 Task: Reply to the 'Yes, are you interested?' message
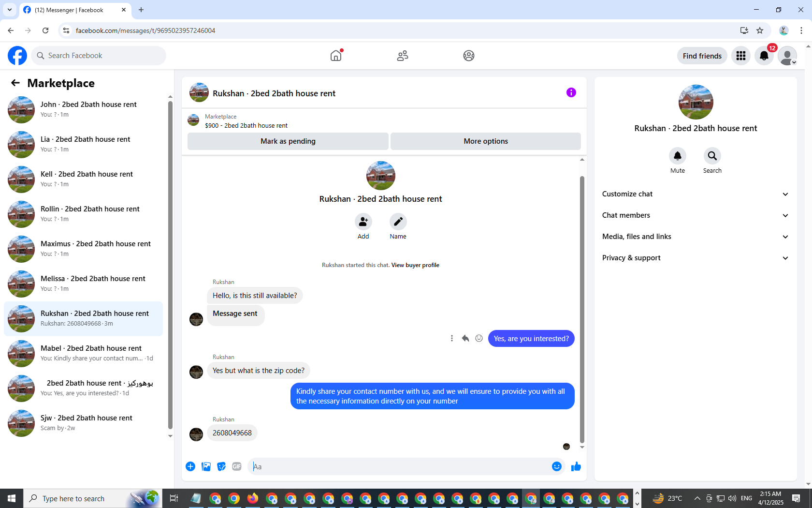point(465,338)
